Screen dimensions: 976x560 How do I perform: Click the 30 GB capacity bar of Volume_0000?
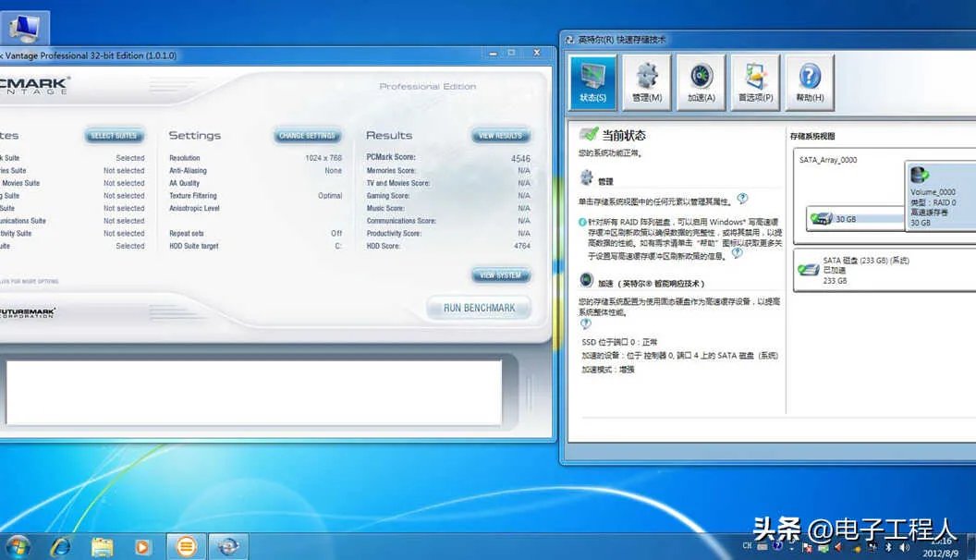point(850,219)
